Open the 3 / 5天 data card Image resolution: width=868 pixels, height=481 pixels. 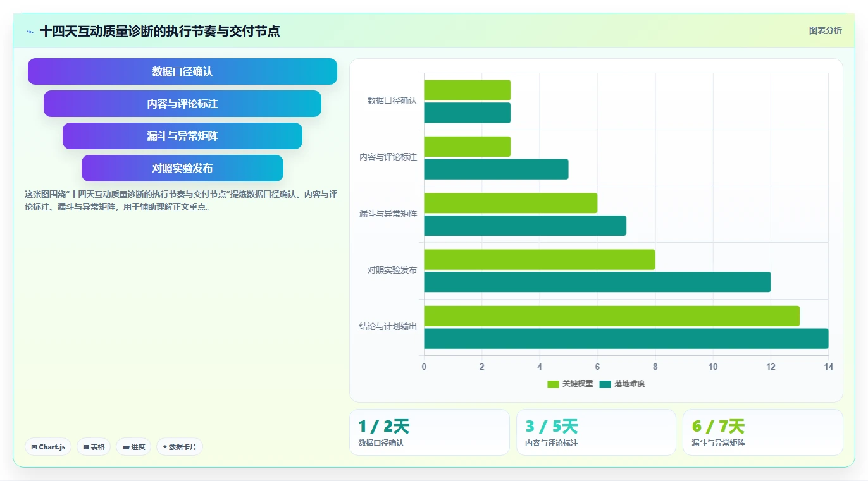coord(596,432)
